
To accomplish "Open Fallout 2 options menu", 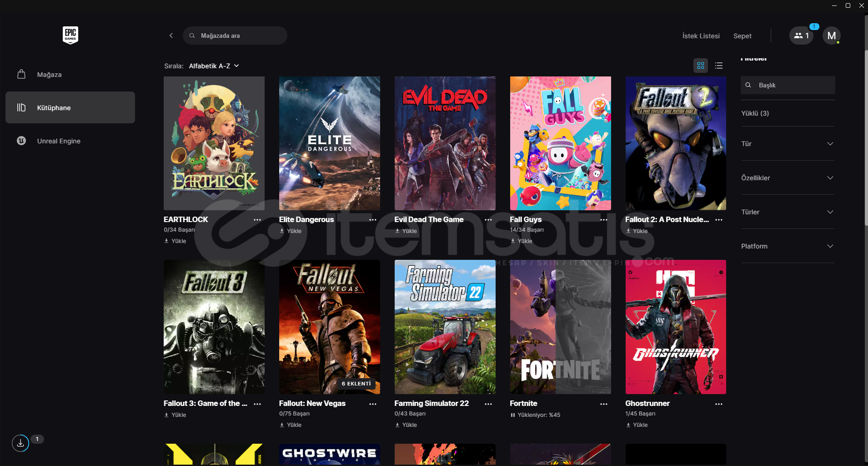I will pos(719,220).
